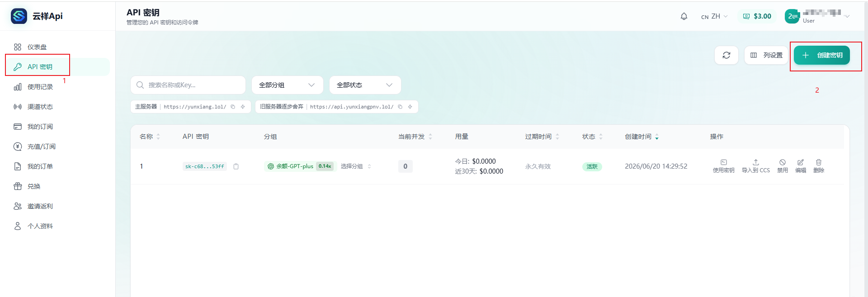The image size is (868, 297).
Task: Click the $3.00 balance badge
Action: (x=757, y=16)
